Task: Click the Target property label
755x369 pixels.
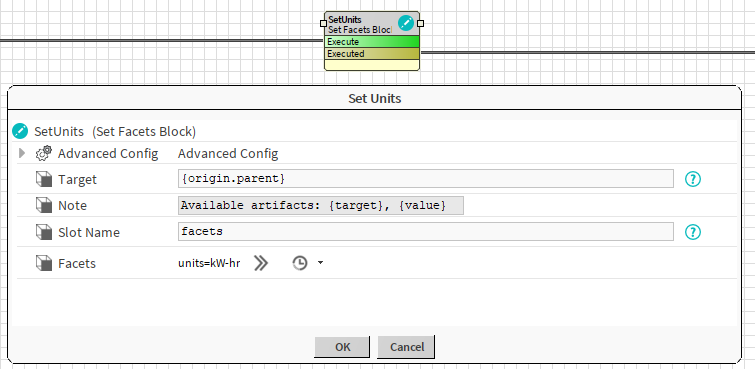Action: 78,180
